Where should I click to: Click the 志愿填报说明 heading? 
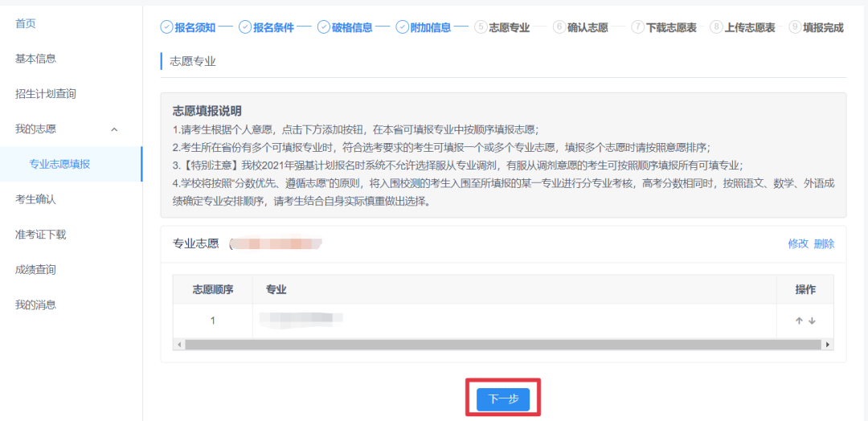pos(207,111)
